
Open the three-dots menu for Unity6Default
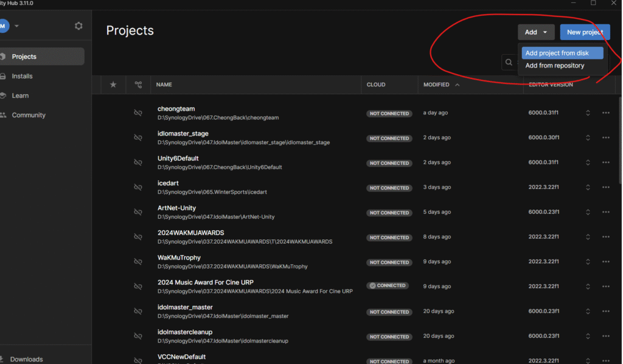coord(605,162)
